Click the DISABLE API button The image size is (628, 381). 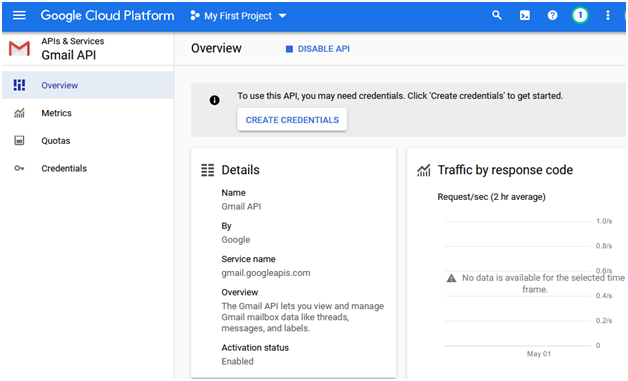(318, 49)
